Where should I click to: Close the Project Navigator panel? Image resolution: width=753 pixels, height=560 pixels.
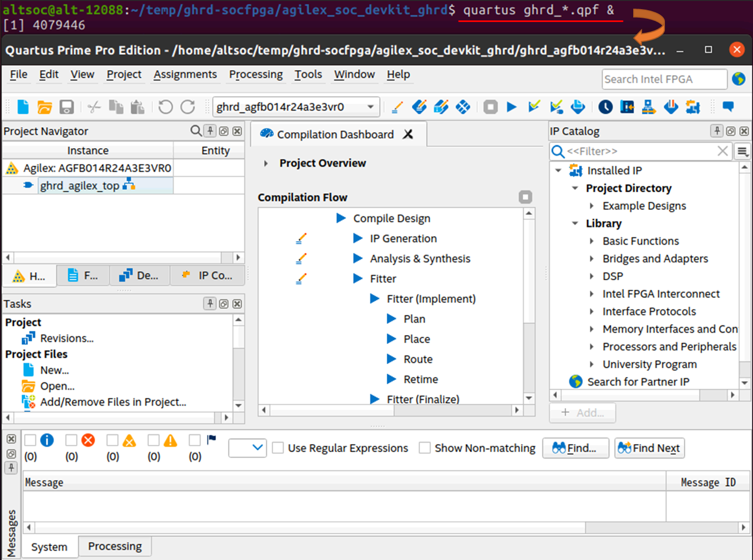(237, 131)
